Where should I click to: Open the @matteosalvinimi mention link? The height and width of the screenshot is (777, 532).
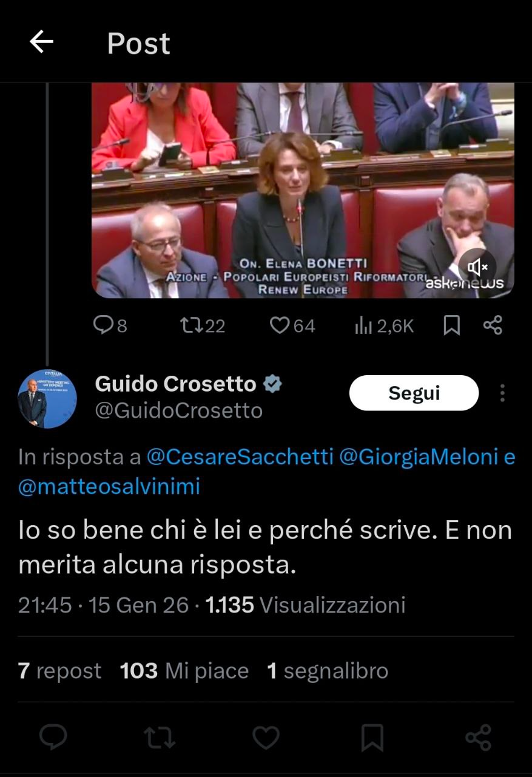pos(109,487)
